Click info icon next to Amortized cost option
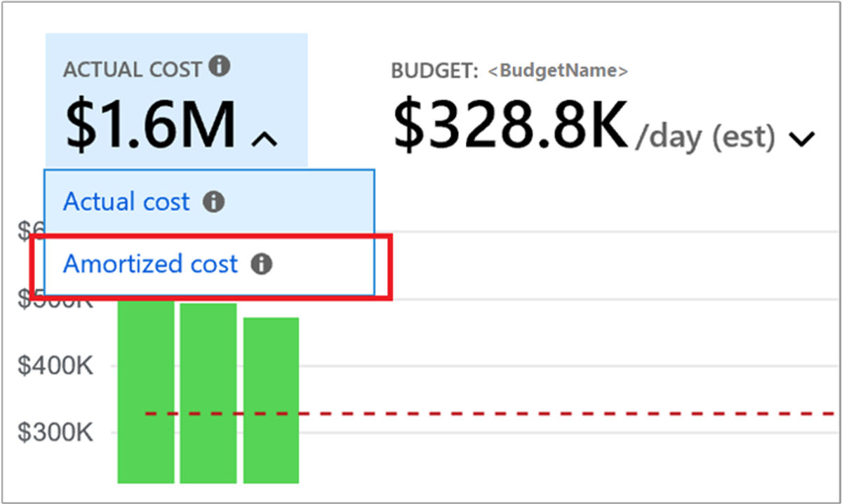Viewport: 842px width, 504px height. point(262,264)
